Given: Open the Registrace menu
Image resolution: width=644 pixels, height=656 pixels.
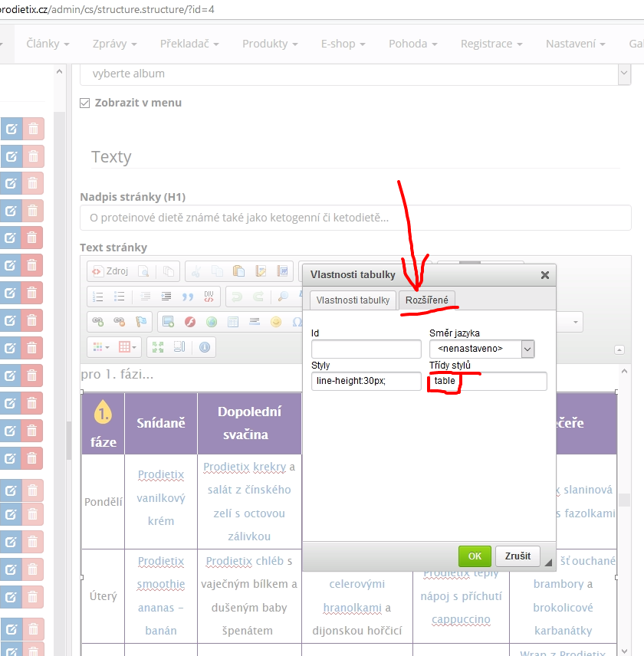Looking at the screenshot, I should [491, 44].
